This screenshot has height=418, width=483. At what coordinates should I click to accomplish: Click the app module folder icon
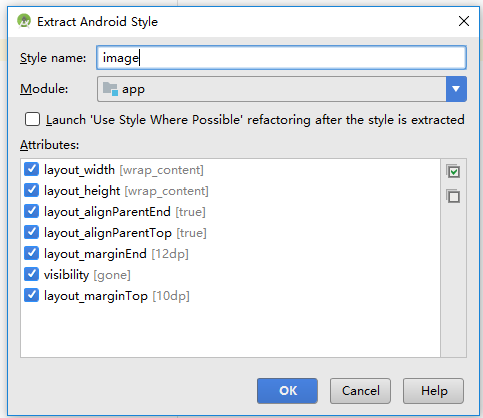click(110, 89)
